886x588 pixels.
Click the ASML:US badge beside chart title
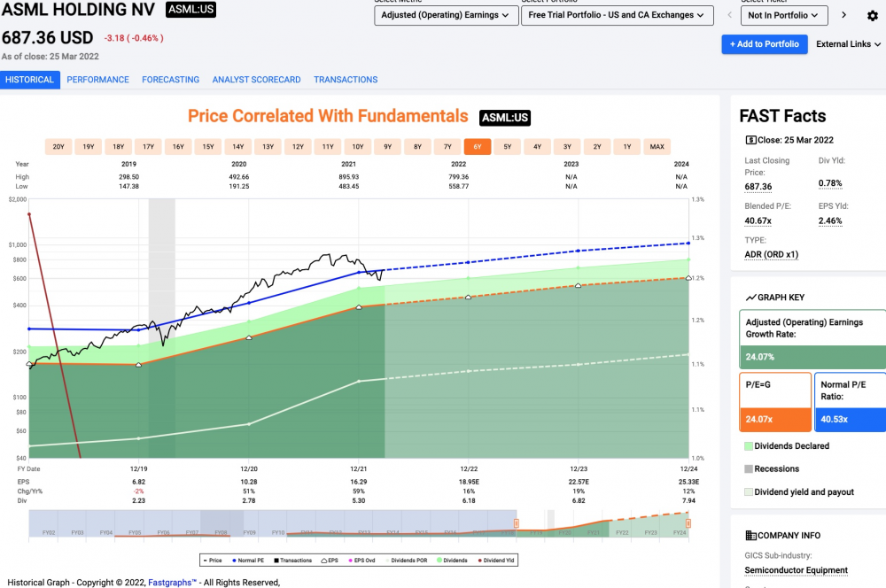coord(505,118)
